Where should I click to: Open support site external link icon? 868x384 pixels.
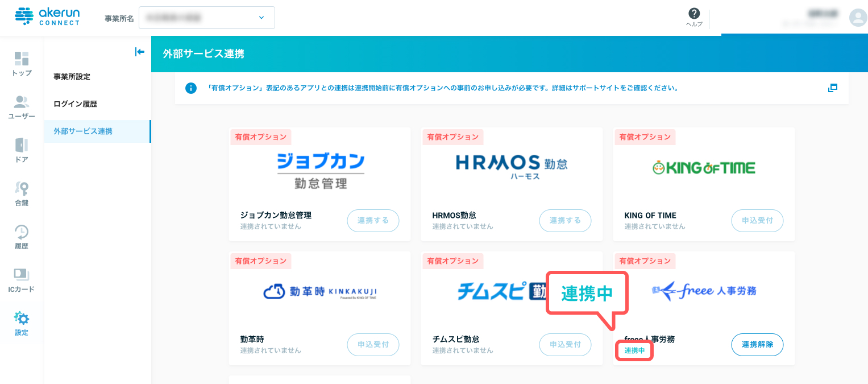833,88
